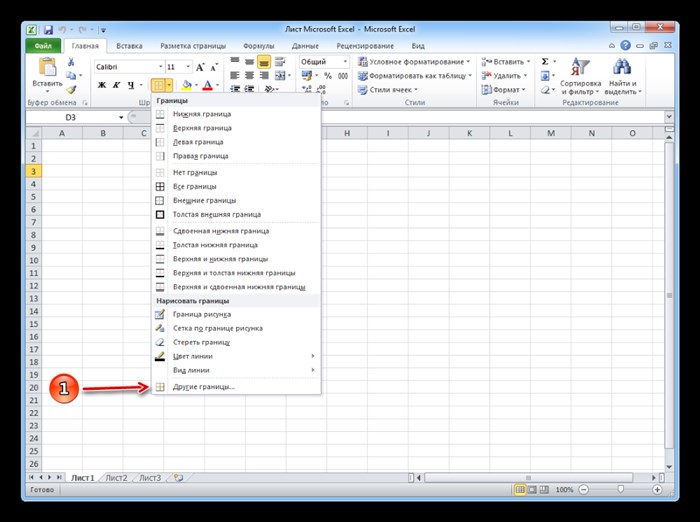Click the Help question mark icon
The width and height of the screenshot is (700, 522).
625,45
